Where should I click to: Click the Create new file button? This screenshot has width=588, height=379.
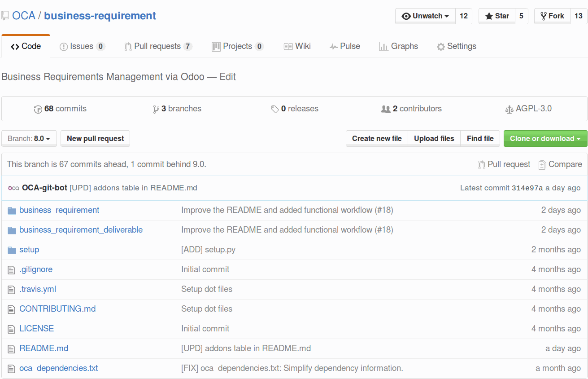pos(377,138)
